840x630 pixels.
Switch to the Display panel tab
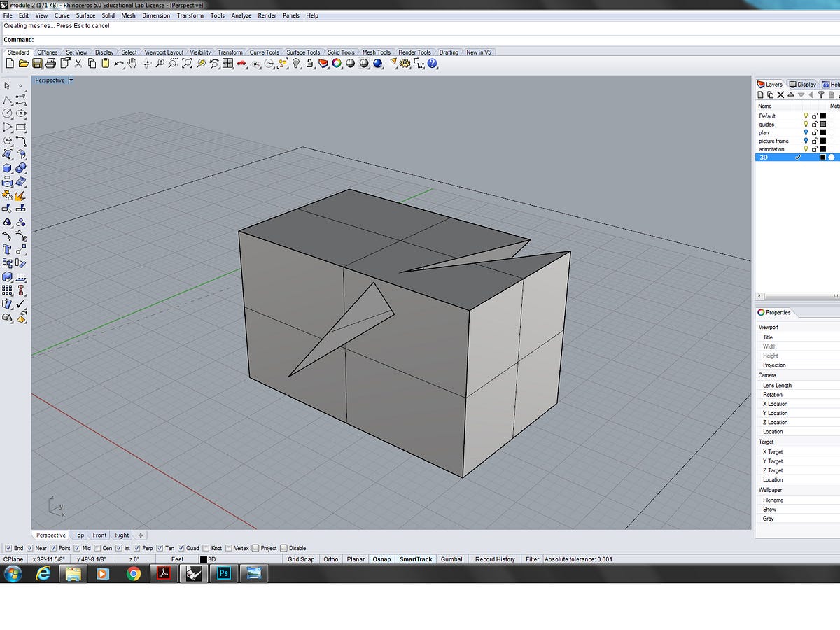pos(802,84)
